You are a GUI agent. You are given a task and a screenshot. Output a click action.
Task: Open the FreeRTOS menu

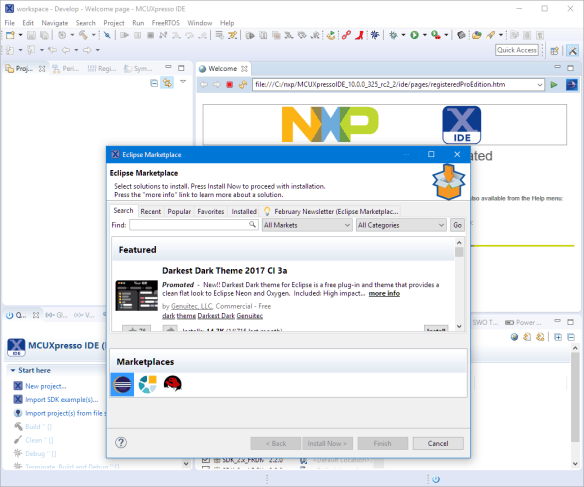coord(166,23)
